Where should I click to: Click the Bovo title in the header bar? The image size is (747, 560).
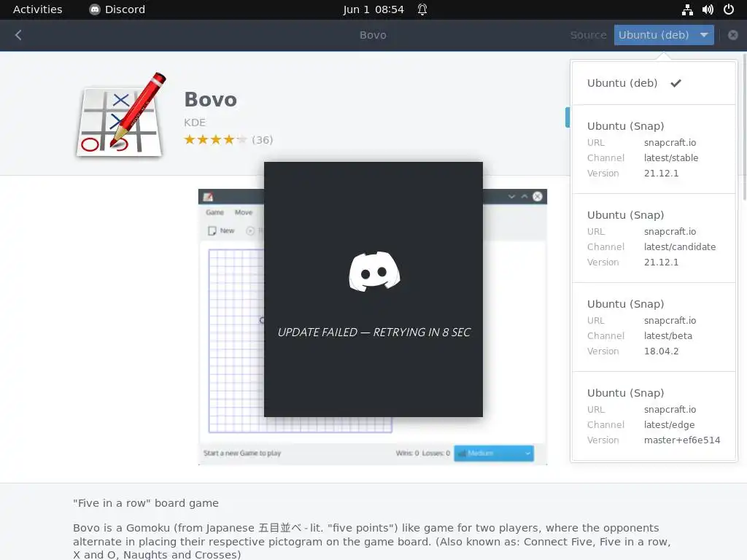click(x=373, y=35)
